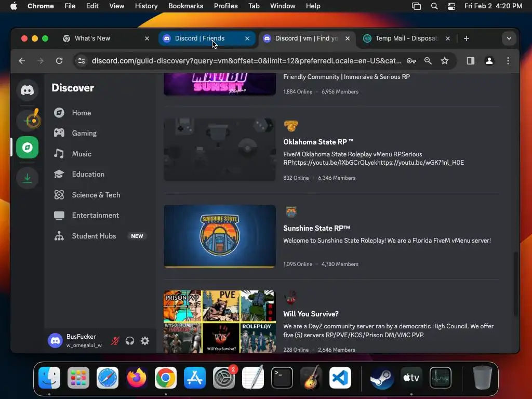Click the Education graduation cap icon
This screenshot has height=399, width=532.
point(59,174)
